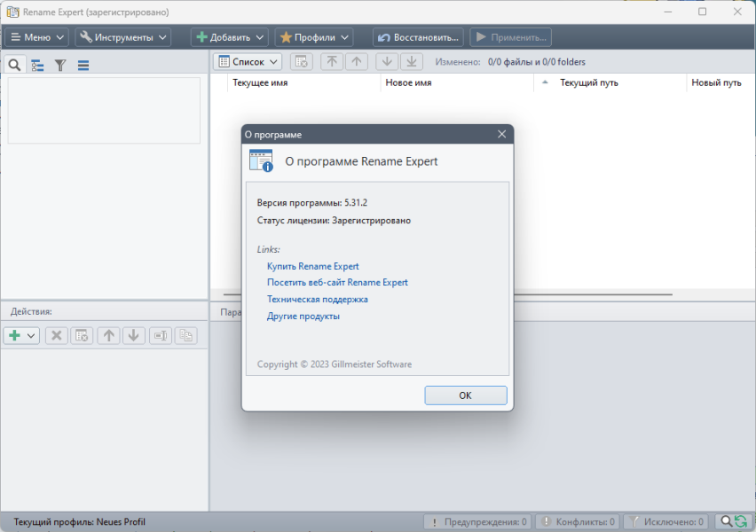
Task: Sort by Текущий путь column header
Action: click(x=610, y=82)
